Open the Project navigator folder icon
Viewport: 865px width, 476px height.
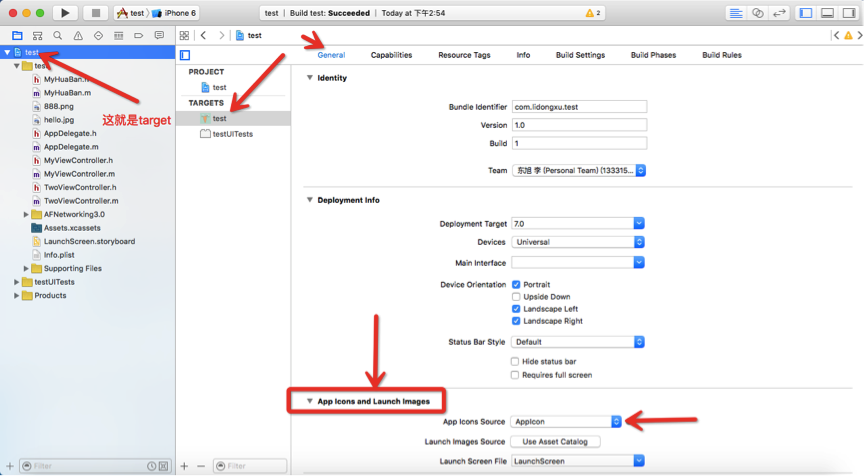coord(17,35)
